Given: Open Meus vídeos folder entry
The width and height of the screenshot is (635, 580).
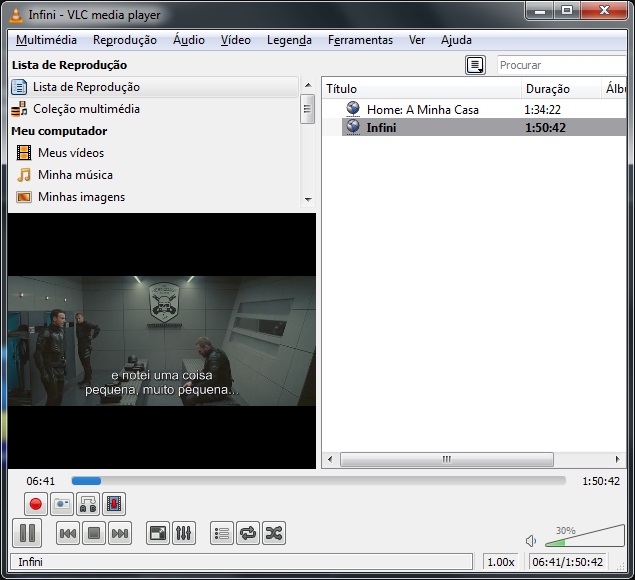Looking at the screenshot, I should [x=154, y=153].
